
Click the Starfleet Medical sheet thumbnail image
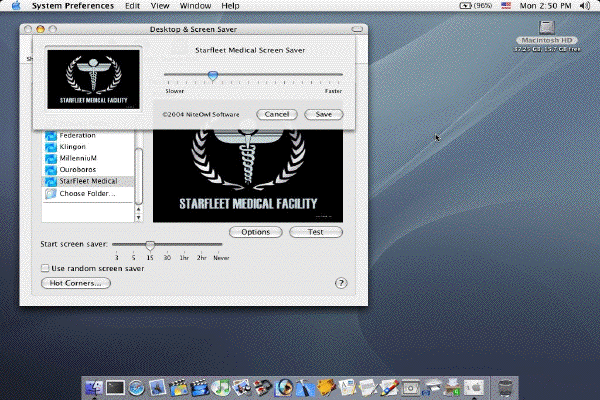93,79
